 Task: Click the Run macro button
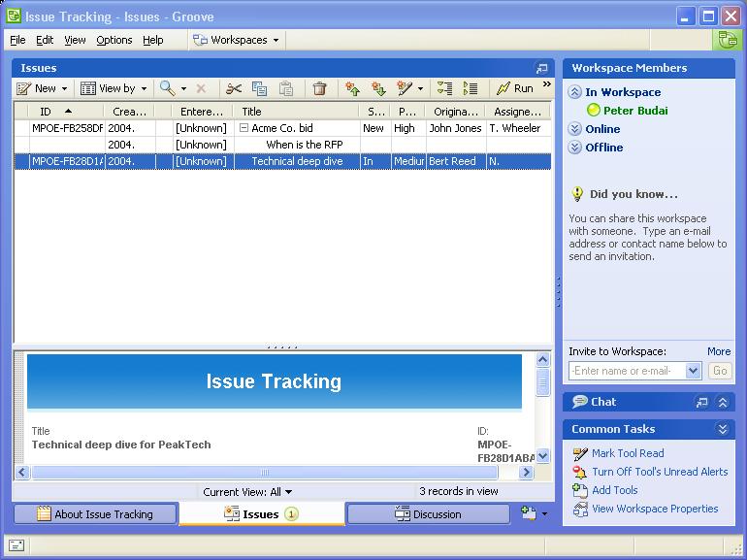515,88
